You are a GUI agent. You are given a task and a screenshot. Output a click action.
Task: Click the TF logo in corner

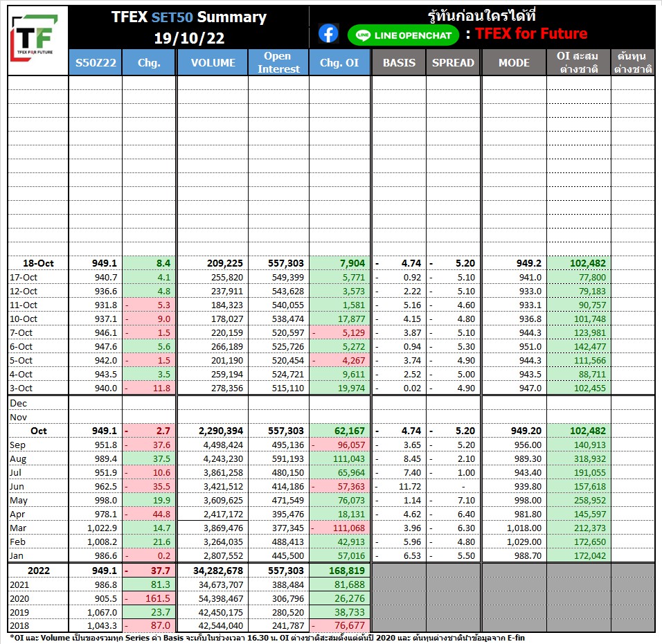click(x=34, y=38)
